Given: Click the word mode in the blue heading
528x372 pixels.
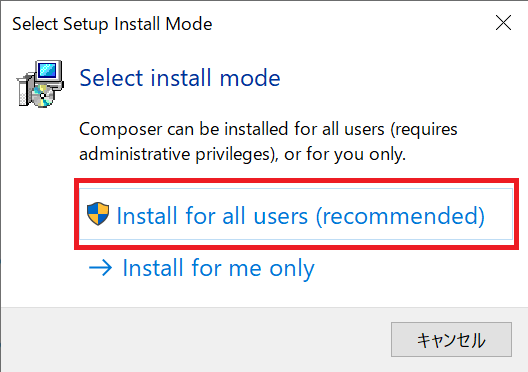Looking at the screenshot, I should pos(250,78).
